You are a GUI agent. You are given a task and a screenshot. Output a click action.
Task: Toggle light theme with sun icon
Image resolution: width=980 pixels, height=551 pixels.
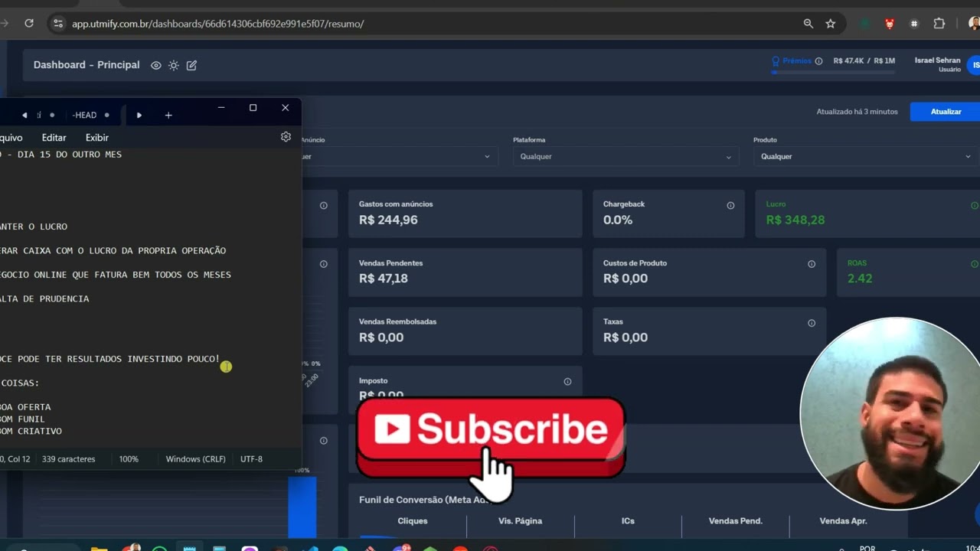coord(174,65)
